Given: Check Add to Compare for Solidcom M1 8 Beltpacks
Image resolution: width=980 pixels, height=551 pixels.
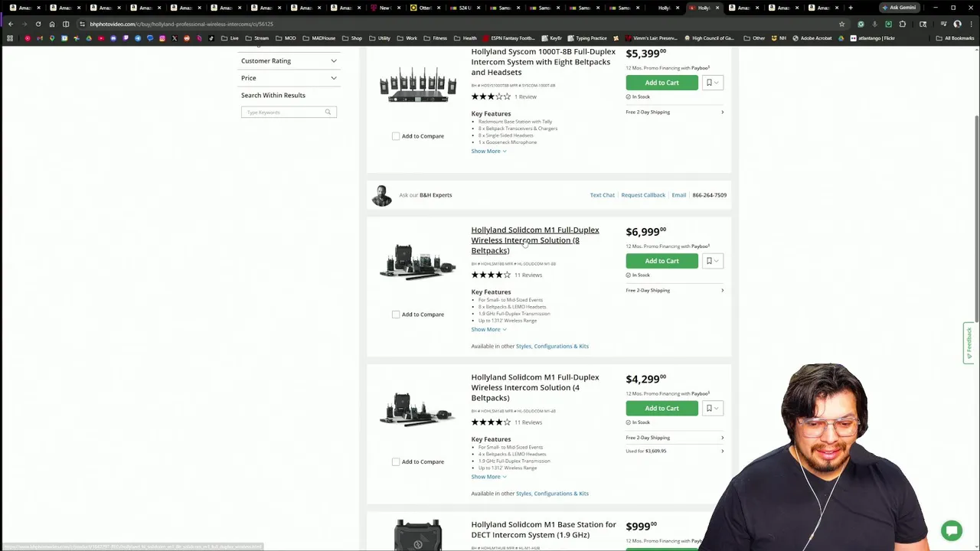Looking at the screenshot, I should coord(396,315).
